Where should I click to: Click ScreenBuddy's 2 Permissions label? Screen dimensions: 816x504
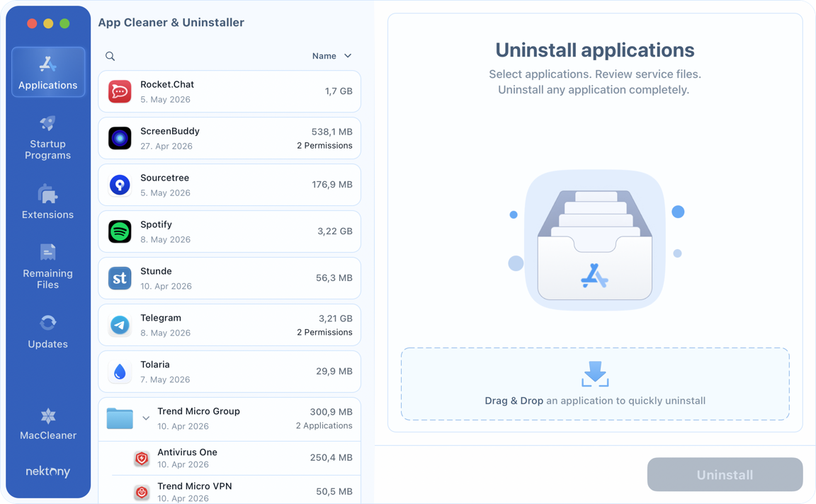coord(324,146)
